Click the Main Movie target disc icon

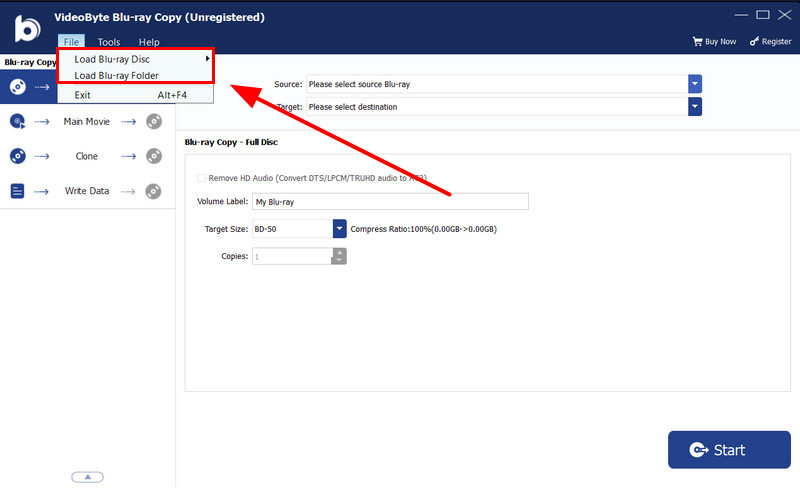click(x=154, y=121)
